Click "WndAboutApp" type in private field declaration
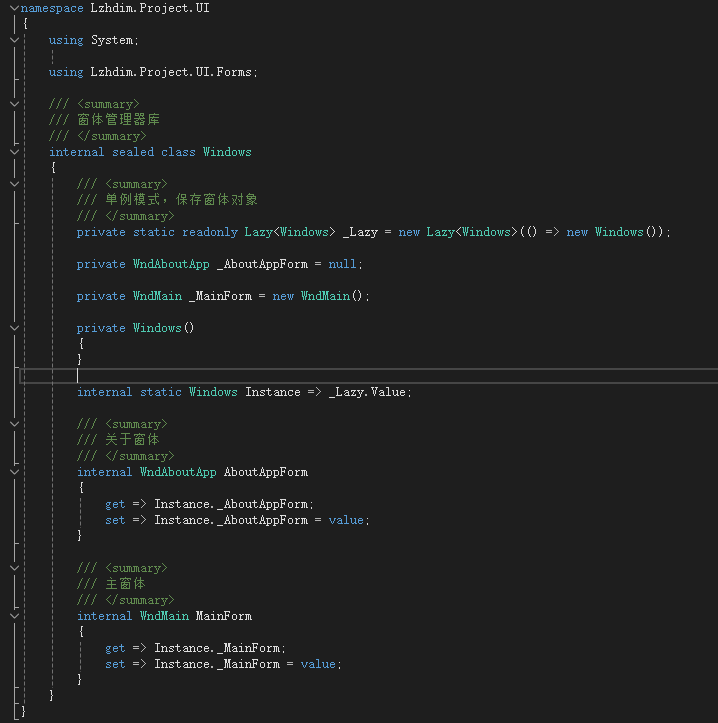 [x=171, y=264]
